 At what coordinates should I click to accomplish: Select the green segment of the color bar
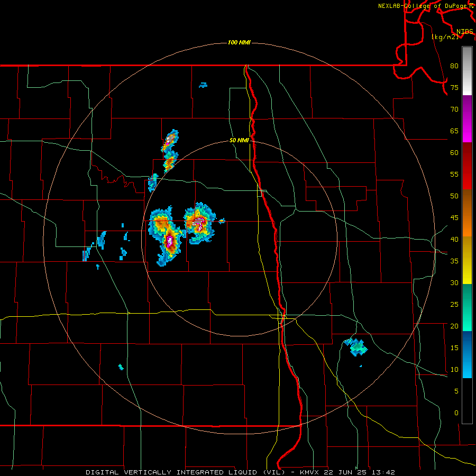pos(467,307)
